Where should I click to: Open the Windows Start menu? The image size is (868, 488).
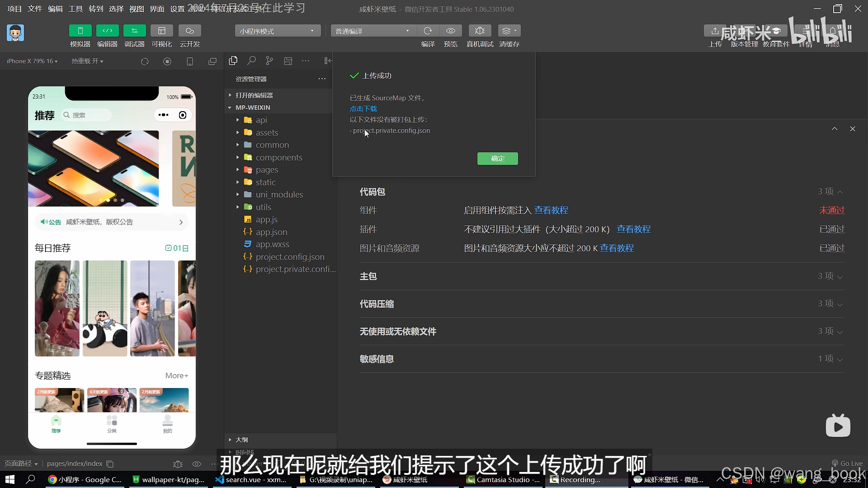[9, 479]
